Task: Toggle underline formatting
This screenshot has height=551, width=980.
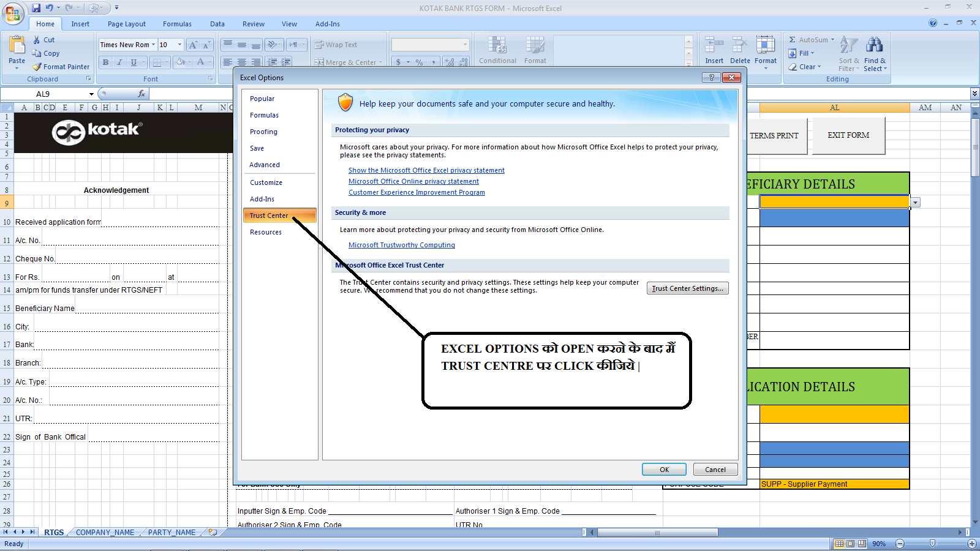Action: 132,62
